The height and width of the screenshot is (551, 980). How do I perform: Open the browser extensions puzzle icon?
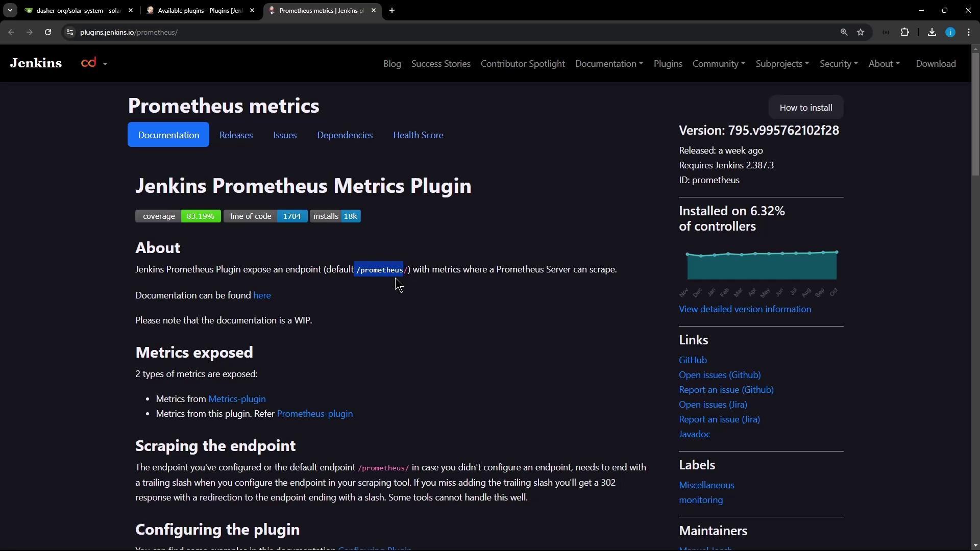click(x=904, y=32)
